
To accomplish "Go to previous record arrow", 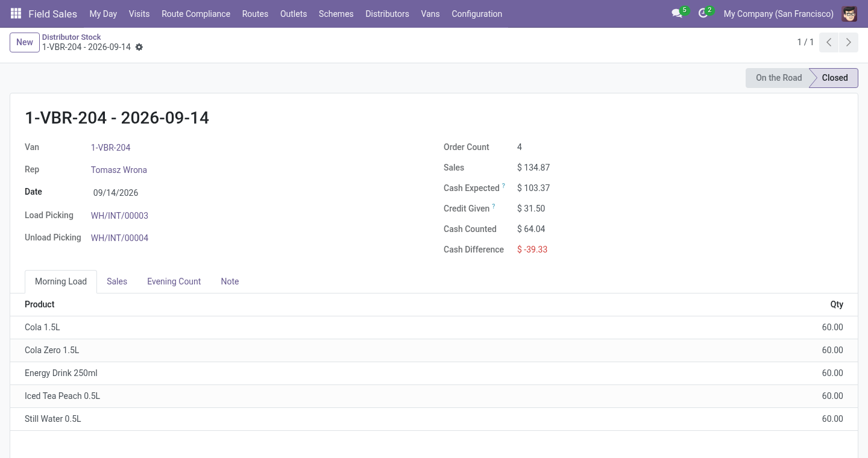I will [829, 42].
